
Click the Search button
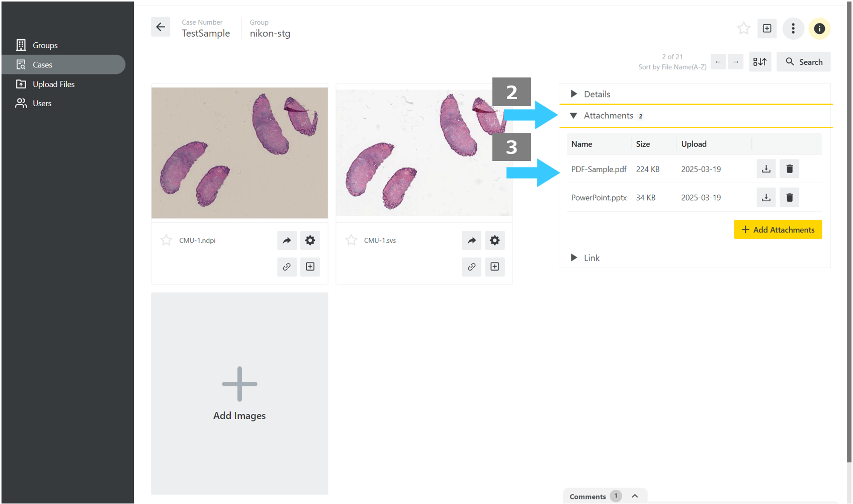click(x=804, y=62)
